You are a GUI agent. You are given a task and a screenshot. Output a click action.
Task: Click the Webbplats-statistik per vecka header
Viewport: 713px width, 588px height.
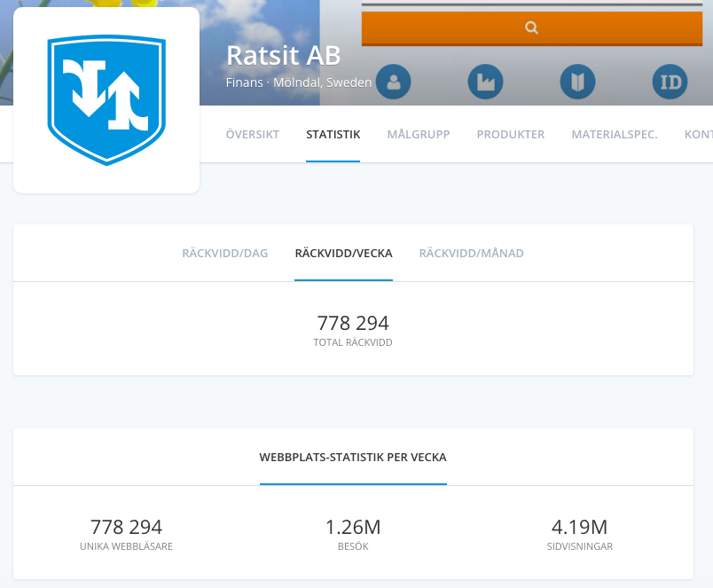pyautogui.click(x=353, y=458)
